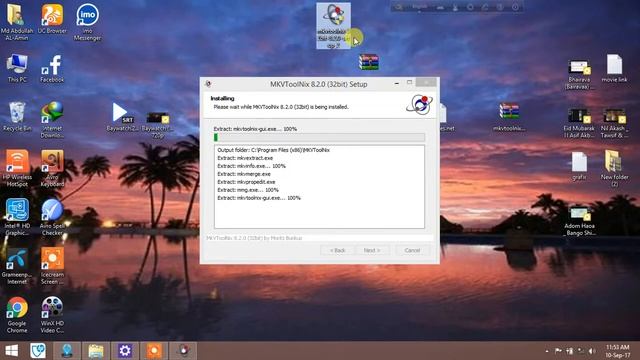The height and width of the screenshot is (360, 640).
Task: Click the MKVToolNix setup taskbar button
Action: tap(183, 351)
